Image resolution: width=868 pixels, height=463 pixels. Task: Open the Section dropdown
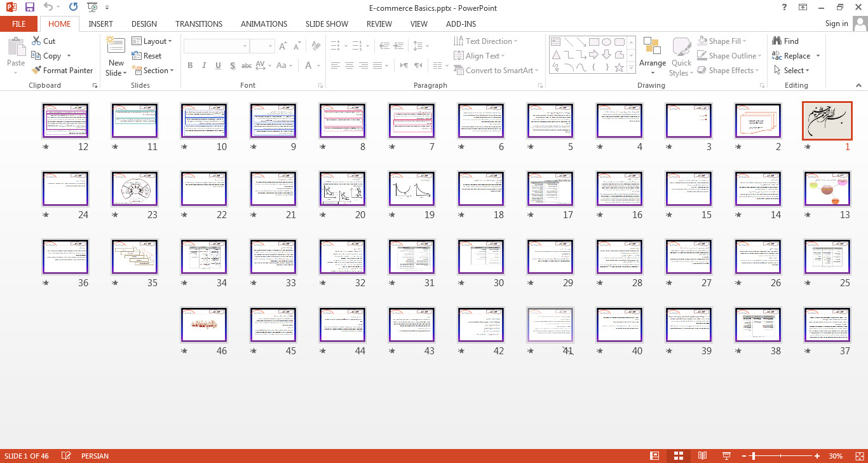point(153,71)
